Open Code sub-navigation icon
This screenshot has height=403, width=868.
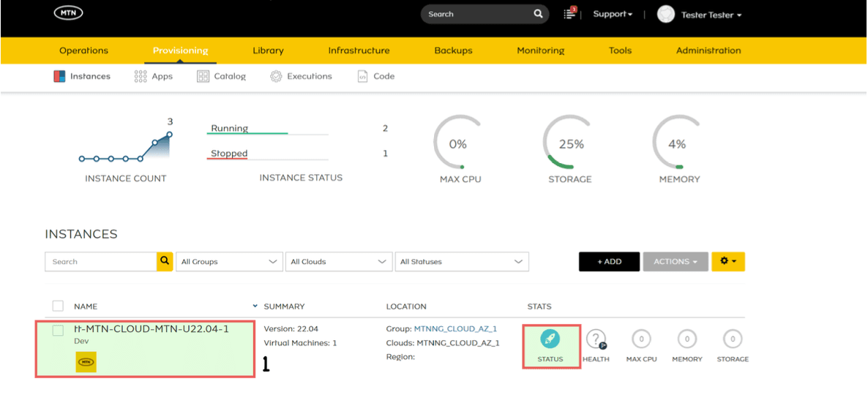tap(362, 76)
